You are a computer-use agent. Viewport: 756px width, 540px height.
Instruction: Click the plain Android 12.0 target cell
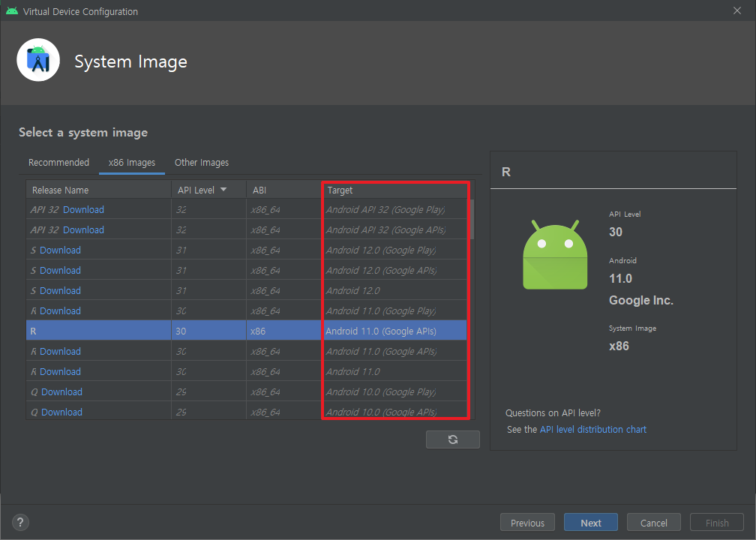click(x=394, y=291)
